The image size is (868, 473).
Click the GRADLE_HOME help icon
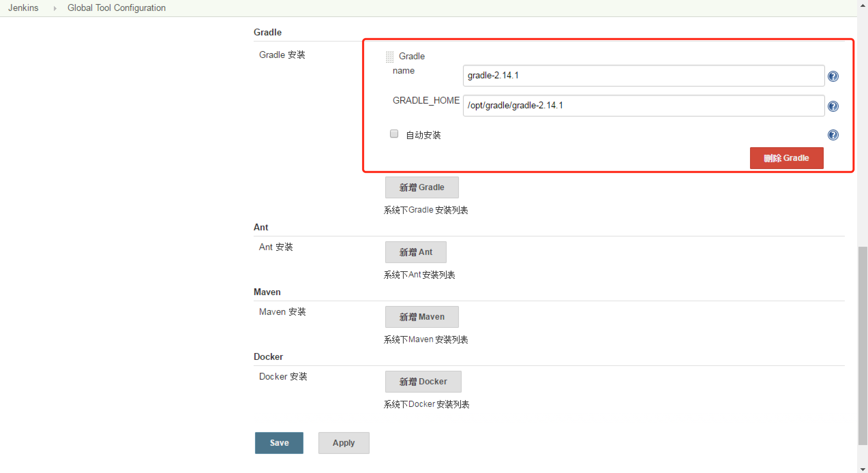(834, 106)
